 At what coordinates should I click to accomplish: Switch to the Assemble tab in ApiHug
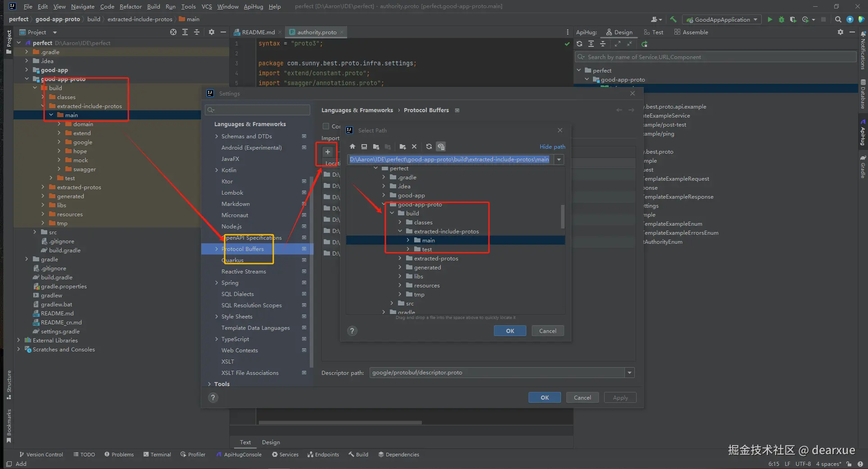point(691,32)
